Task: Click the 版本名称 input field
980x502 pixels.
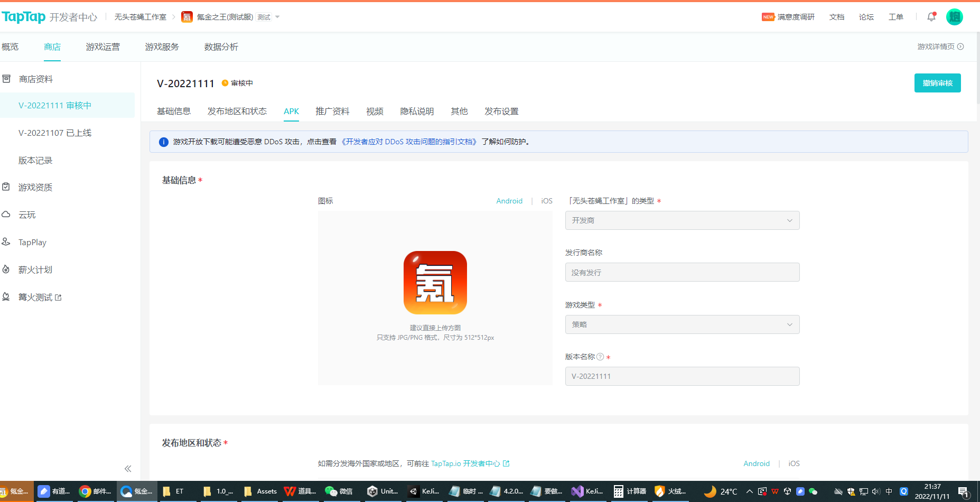Action: (682, 376)
